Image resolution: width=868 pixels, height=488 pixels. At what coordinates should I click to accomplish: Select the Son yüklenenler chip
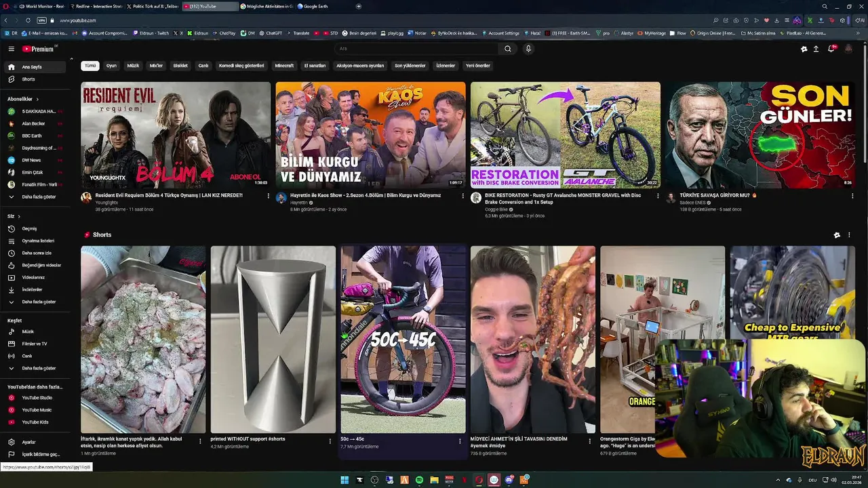tap(410, 66)
